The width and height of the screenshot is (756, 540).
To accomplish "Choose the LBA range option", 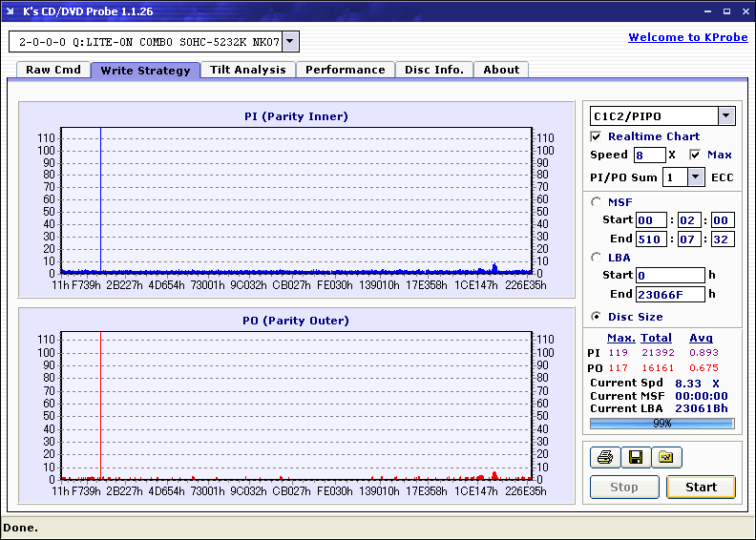I will point(597,257).
